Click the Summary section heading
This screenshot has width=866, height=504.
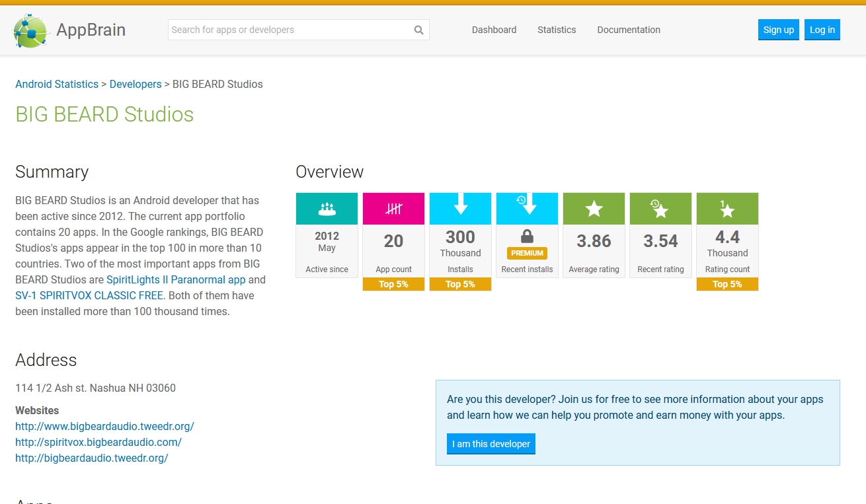pos(52,172)
